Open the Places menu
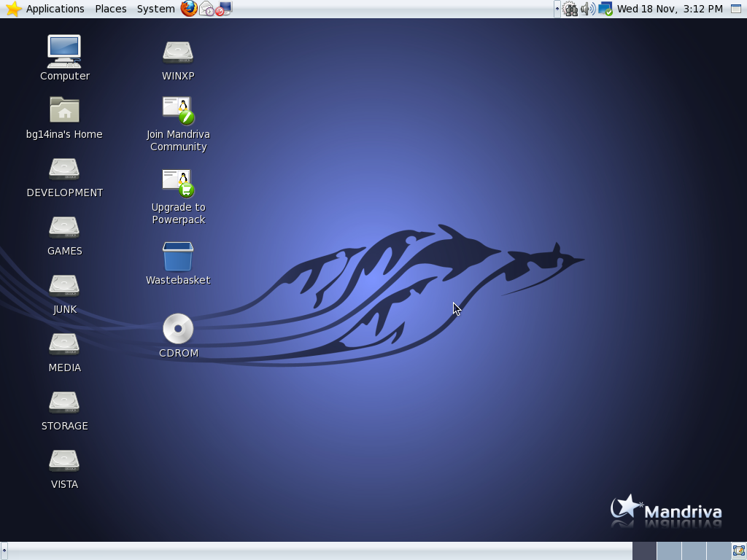747x560 pixels. pos(111,9)
